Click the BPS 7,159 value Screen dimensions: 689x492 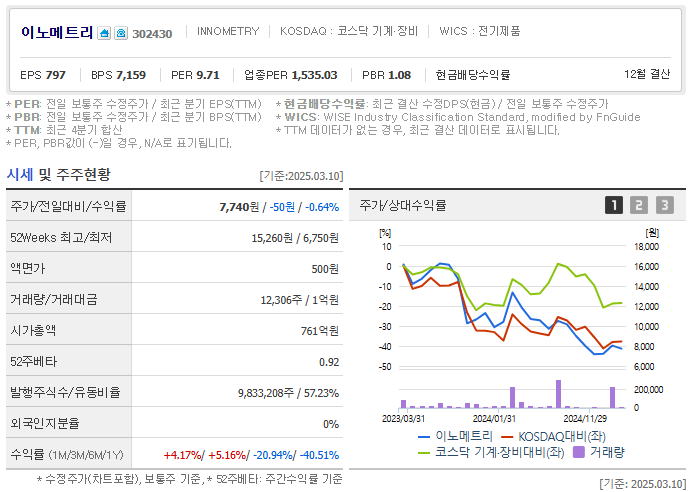click(119, 75)
